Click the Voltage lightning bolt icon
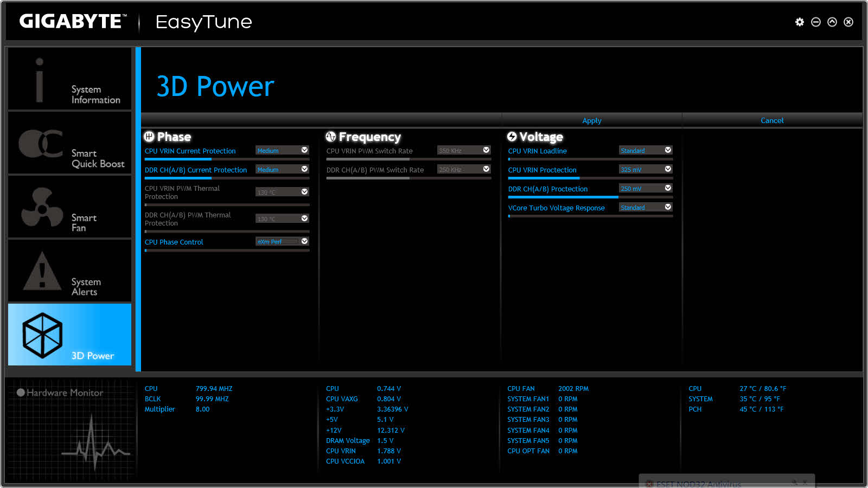The image size is (868, 488). pos(512,137)
